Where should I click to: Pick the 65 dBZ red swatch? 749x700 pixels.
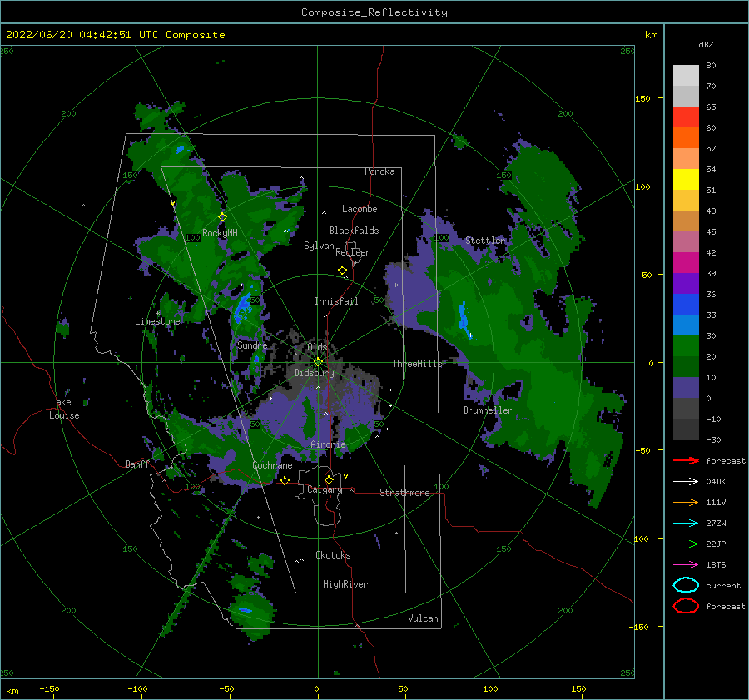coord(686,117)
